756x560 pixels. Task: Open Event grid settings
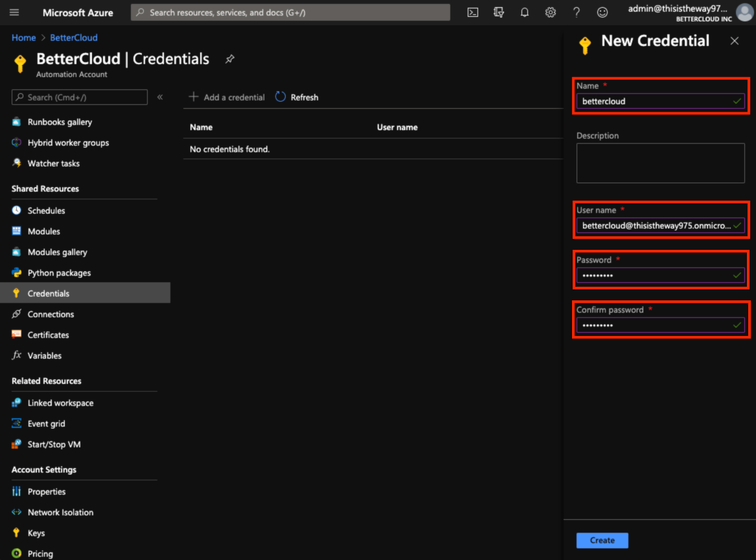(x=47, y=423)
